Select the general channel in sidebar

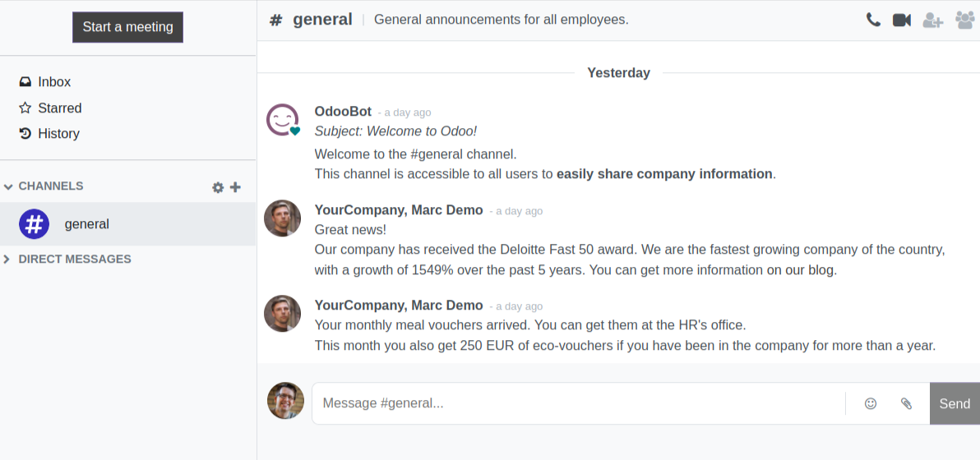coord(127,224)
